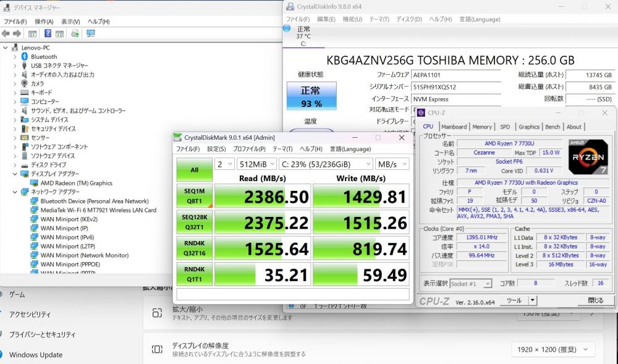Click the forward arrow in Device Manager toolbar
618x364 pixels.
17,33
